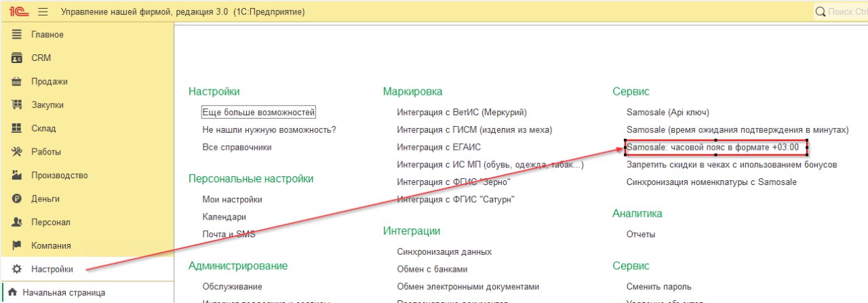Click the Настройки group heading
This screenshot has width=868, height=303.
pos(214,92)
